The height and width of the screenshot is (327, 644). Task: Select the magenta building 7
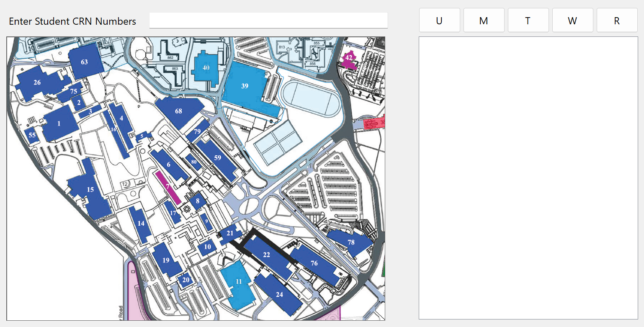click(x=167, y=187)
